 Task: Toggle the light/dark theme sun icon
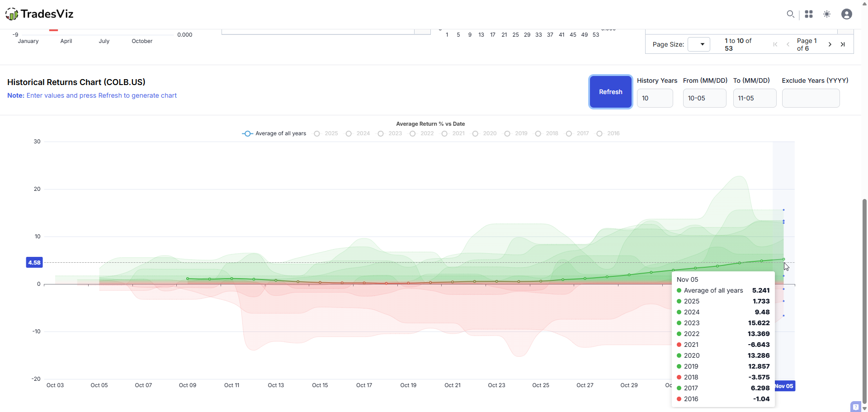tap(827, 14)
